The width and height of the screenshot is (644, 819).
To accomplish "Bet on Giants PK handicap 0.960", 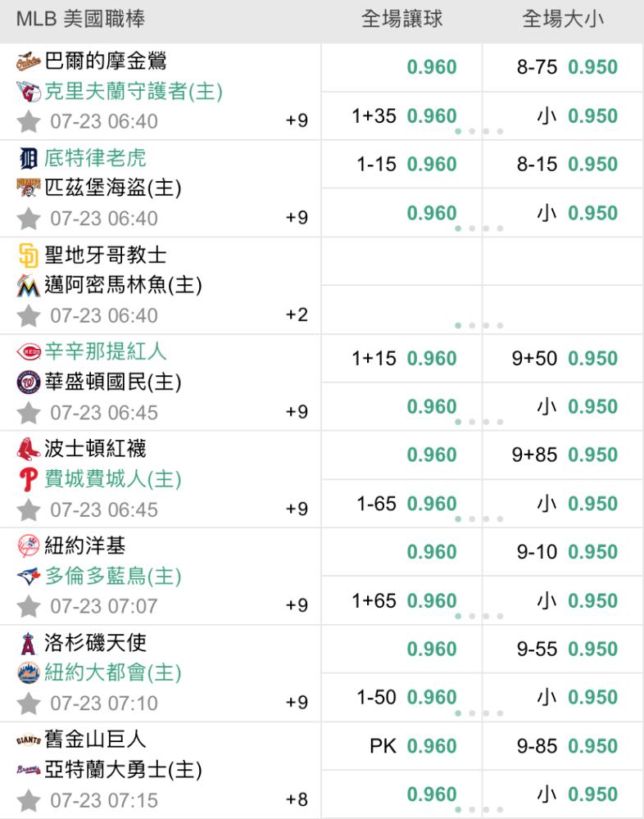I will coord(401,746).
